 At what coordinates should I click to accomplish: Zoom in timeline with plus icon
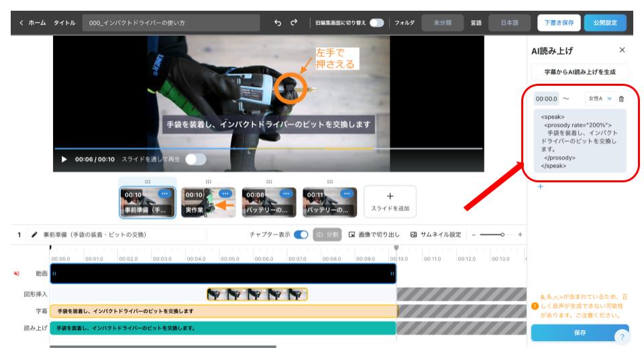coord(520,235)
